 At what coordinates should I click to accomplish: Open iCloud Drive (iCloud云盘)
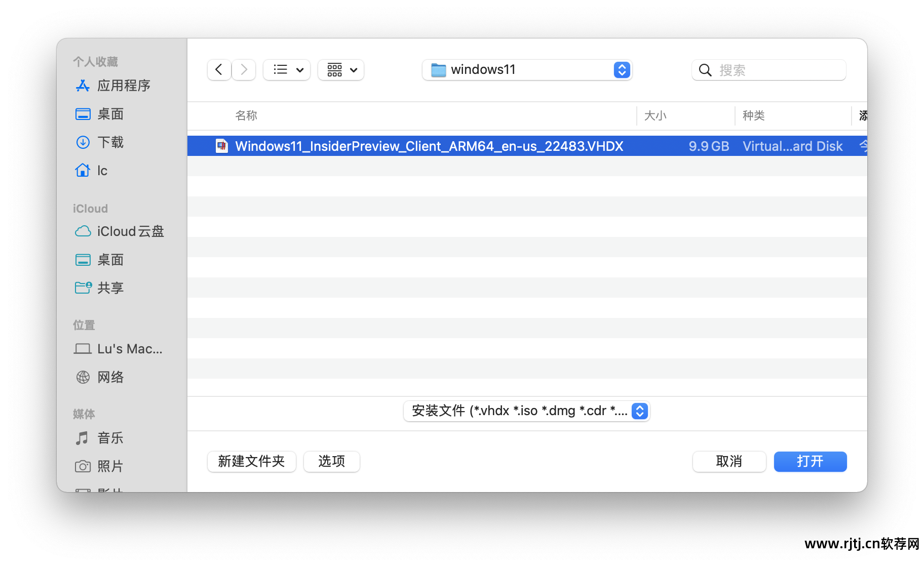(120, 231)
